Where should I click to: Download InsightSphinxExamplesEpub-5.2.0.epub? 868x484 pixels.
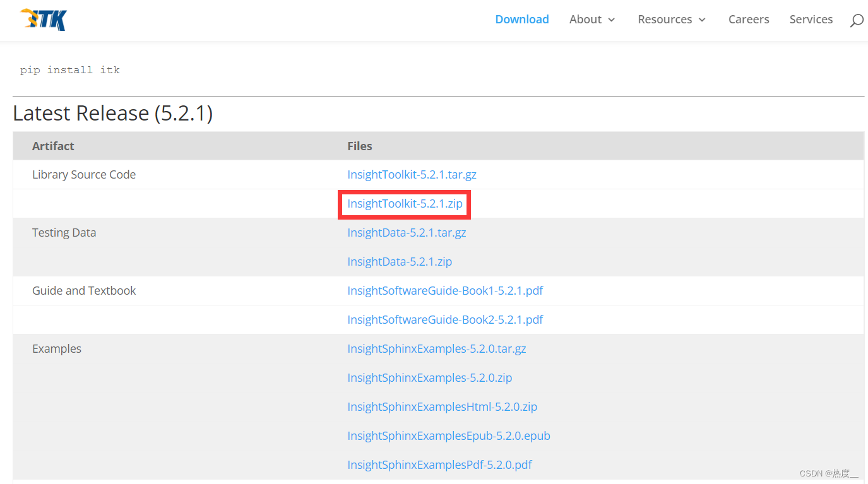click(x=448, y=435)
